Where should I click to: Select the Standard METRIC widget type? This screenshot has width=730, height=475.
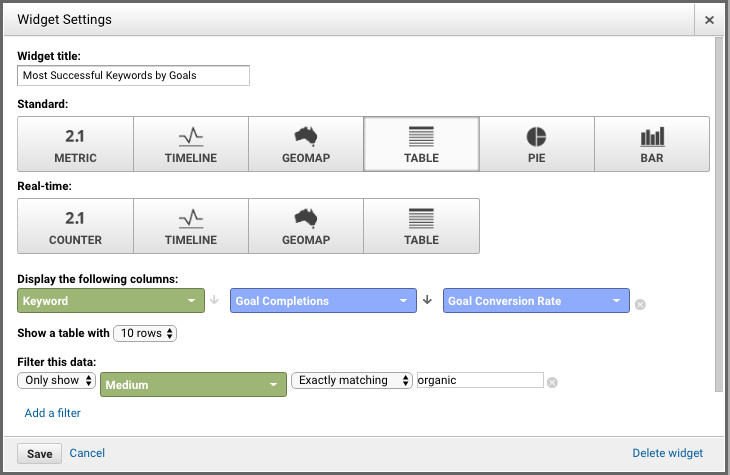[75, 144]
